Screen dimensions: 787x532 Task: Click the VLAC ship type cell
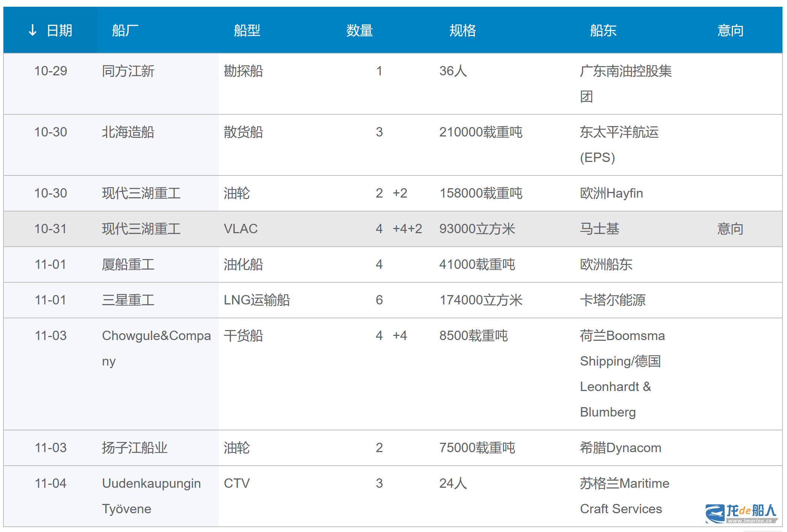tap(241, 229)
